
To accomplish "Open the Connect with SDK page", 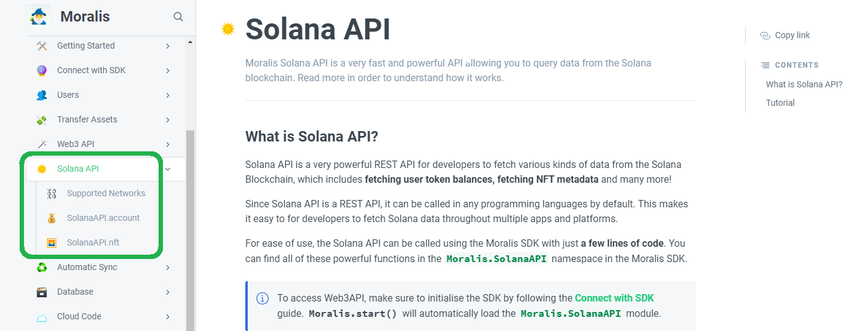I will 92,70.
